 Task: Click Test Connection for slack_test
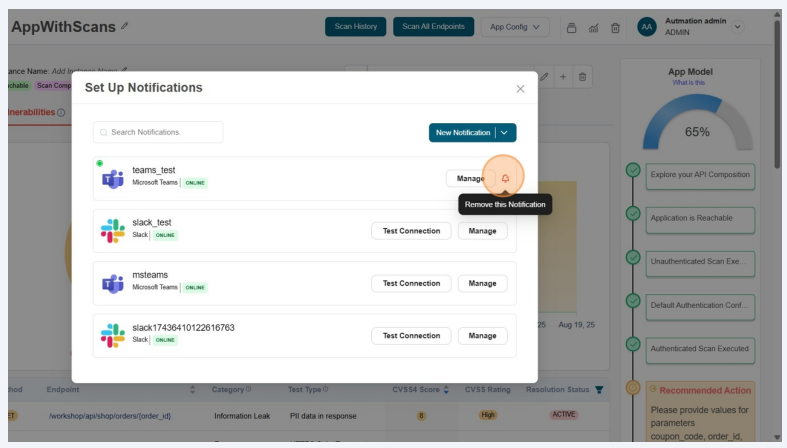tap(411, 231)
